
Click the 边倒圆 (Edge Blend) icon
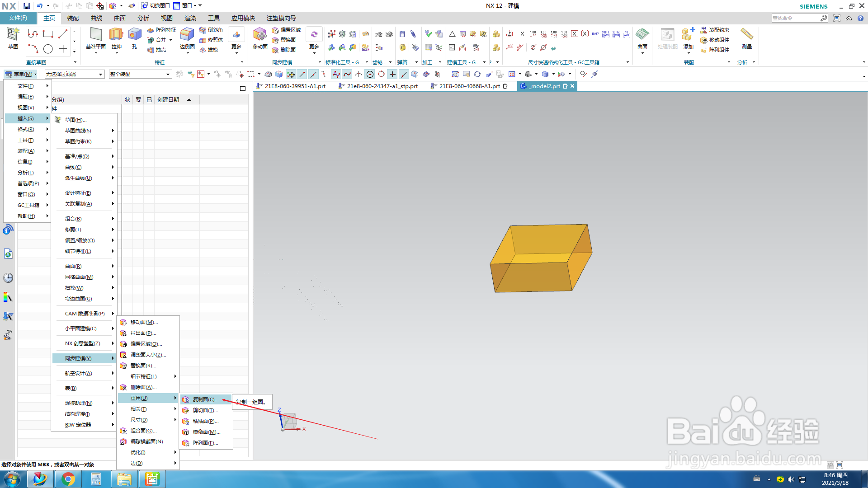point(187,35)
